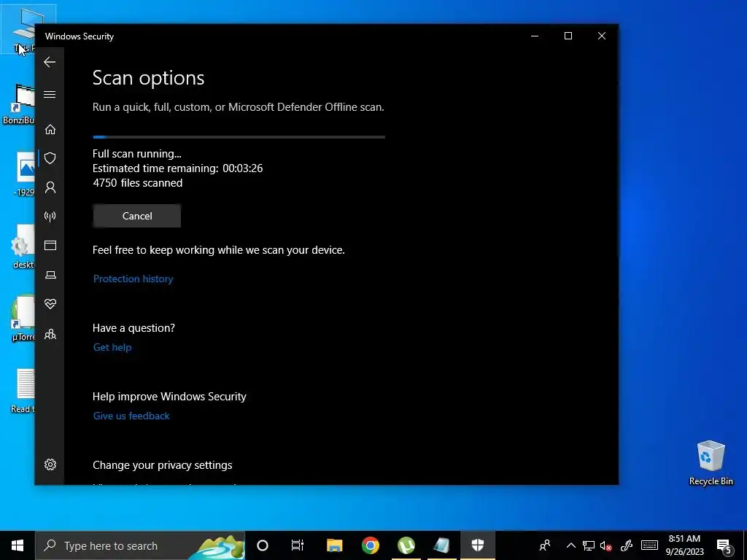Cancel the running full scan

(x=136, y=216)
